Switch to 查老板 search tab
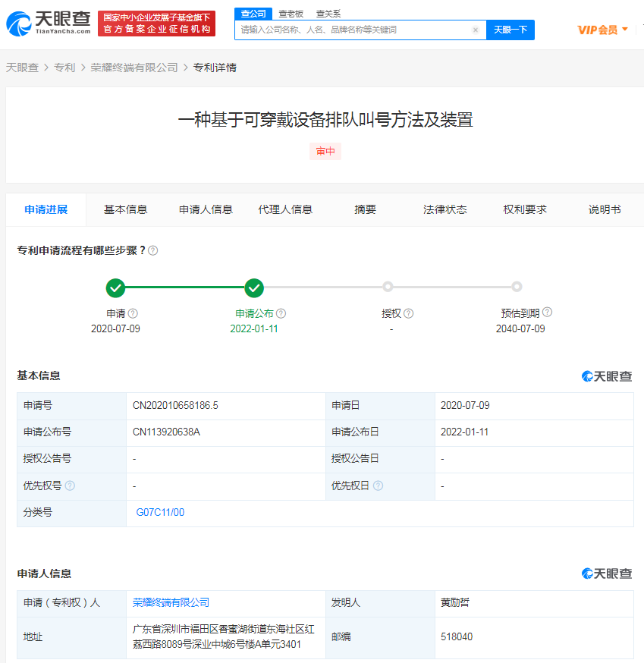This screenshot has height=663, width=644. coord(291,14)
